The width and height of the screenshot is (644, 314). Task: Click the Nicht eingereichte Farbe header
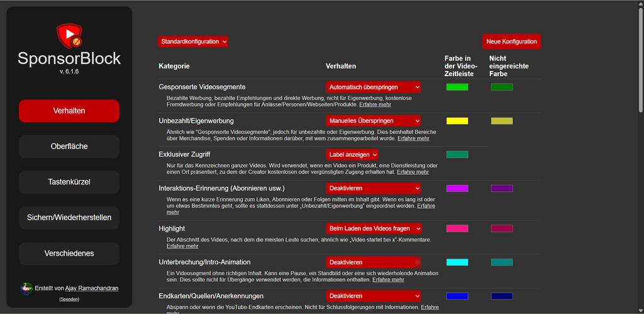point(509,66)
